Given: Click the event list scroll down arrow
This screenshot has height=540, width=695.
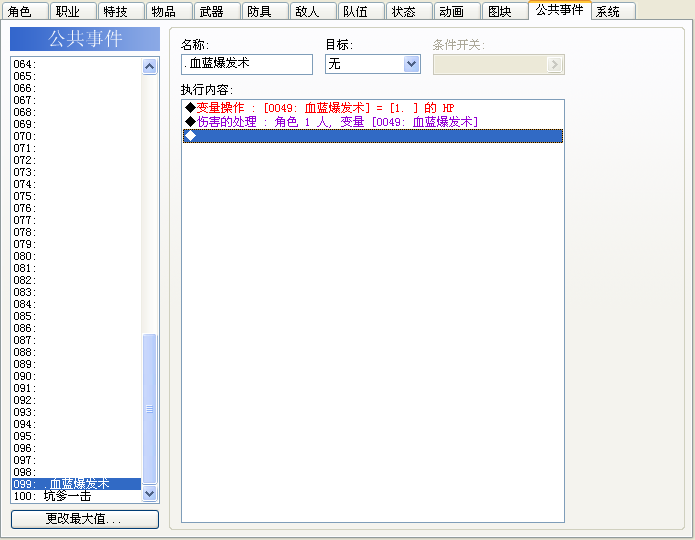Looking at the screenshot, I should (x=150, y=493).
